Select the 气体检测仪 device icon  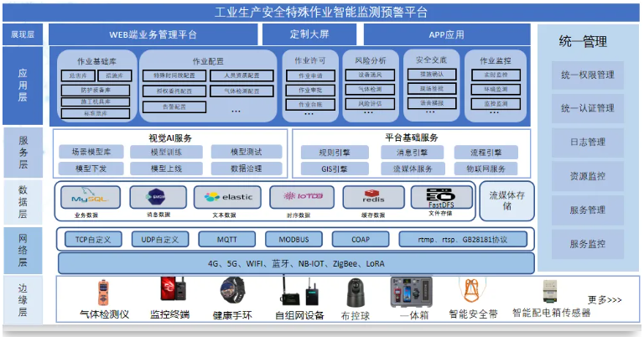click(103, 292)
